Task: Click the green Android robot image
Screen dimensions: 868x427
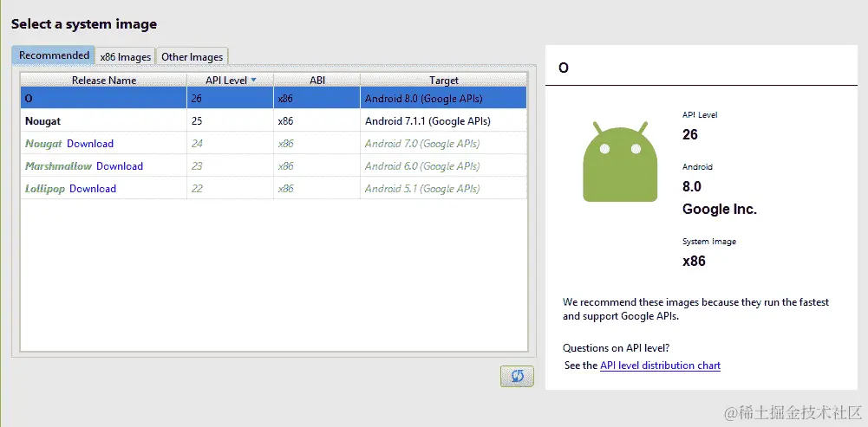Action: point(620,161)
